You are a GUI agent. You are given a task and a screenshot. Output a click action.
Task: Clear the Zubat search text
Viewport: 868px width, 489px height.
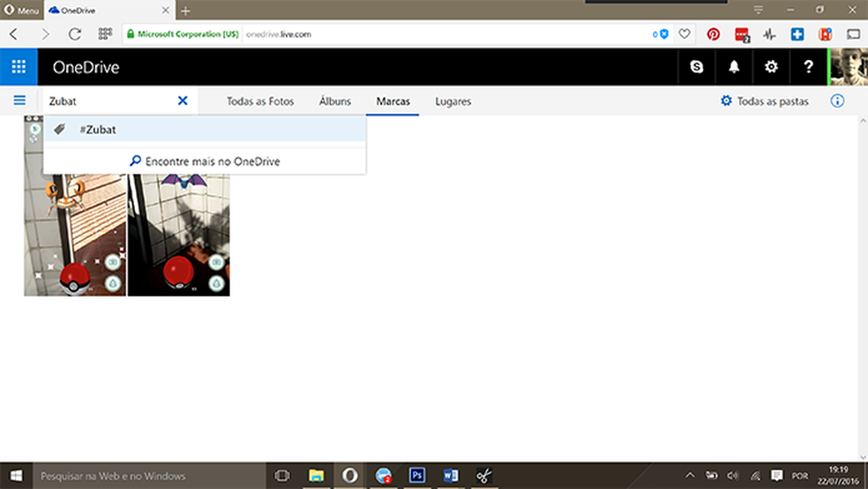pos(183,101)
